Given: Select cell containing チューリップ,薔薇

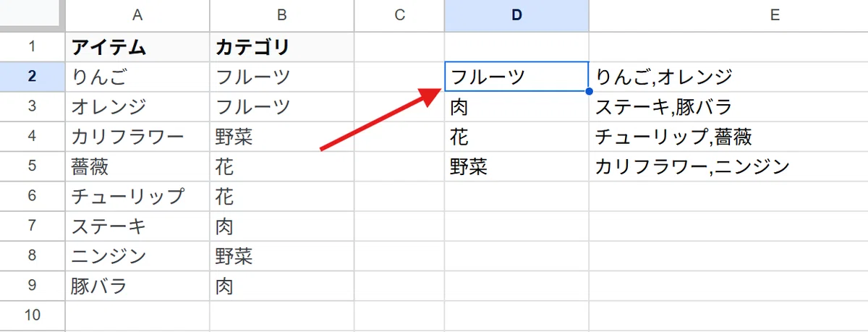Looking at the screenshot, I should coord(728,137).
